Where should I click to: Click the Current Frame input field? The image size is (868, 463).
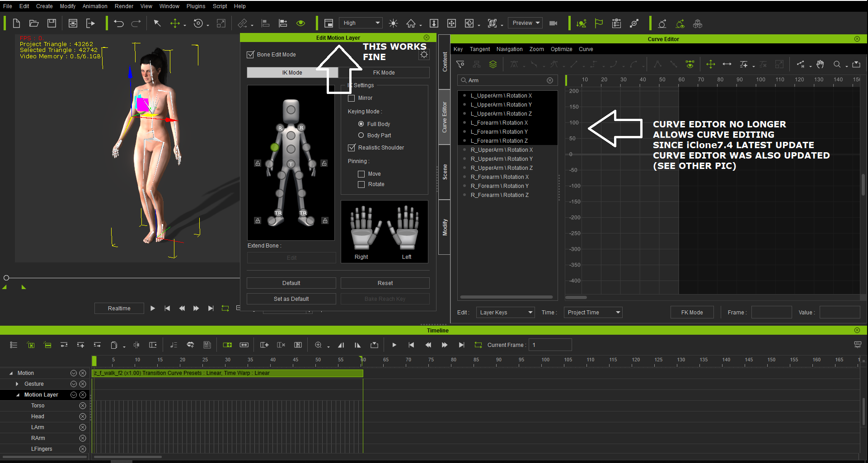tap(550, 345)
